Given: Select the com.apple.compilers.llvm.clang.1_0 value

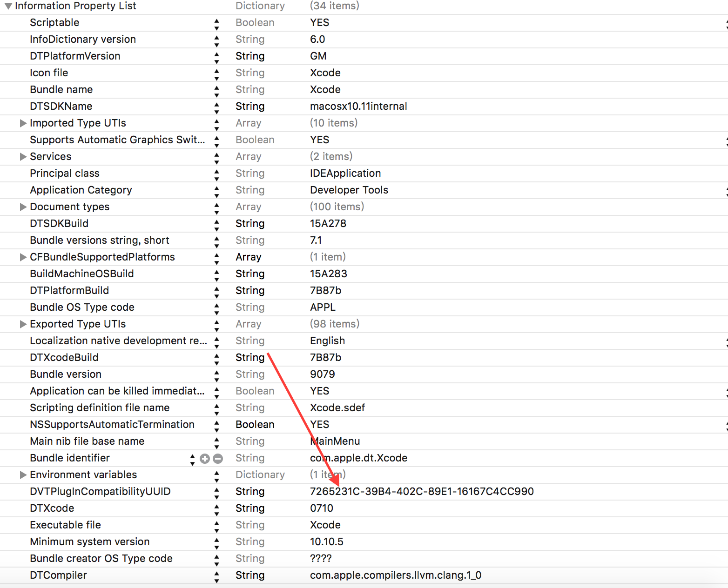Looking at the screenshot, I should tap(396, 575).
